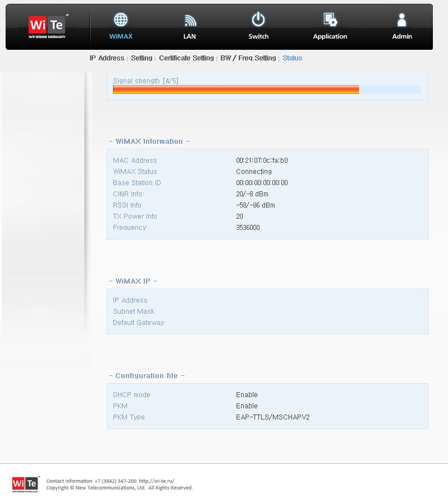Click Frequency value 3536000

click(248, 228)
